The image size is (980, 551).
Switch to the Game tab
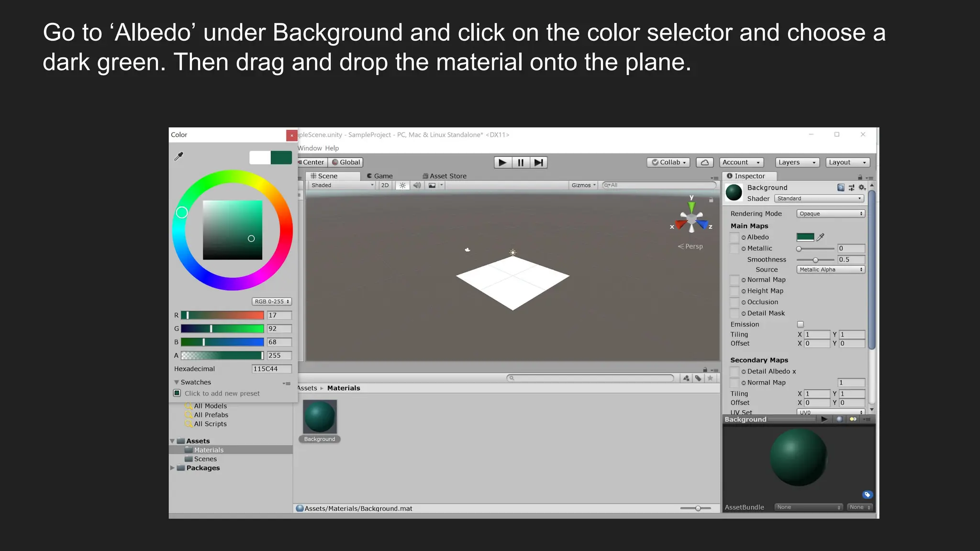coord(380,176)
